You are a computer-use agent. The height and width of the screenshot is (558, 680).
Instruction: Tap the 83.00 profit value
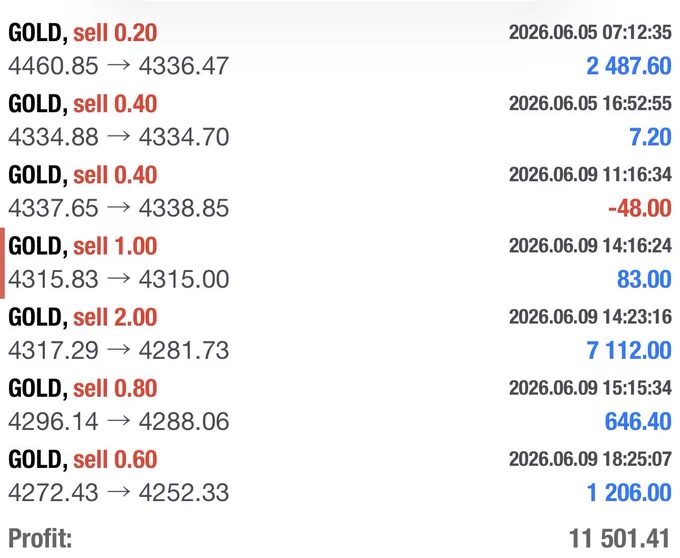tap(644, 279)
